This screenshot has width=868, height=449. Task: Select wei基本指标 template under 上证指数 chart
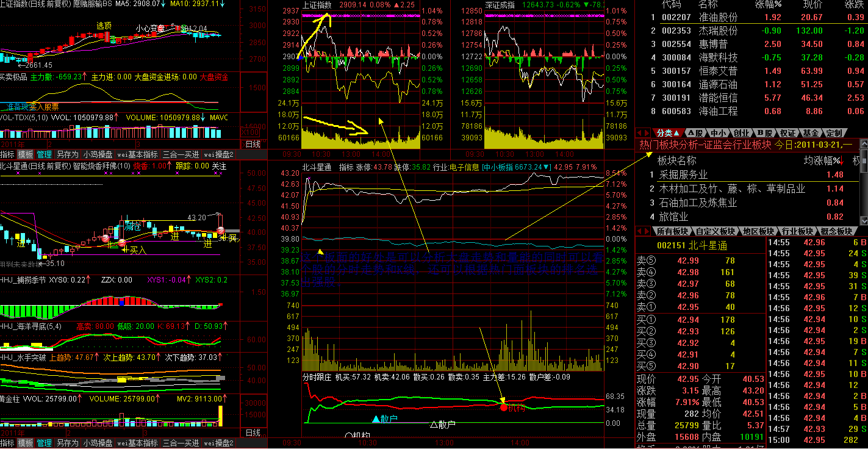pyautogui.click(x=138, y=154)
